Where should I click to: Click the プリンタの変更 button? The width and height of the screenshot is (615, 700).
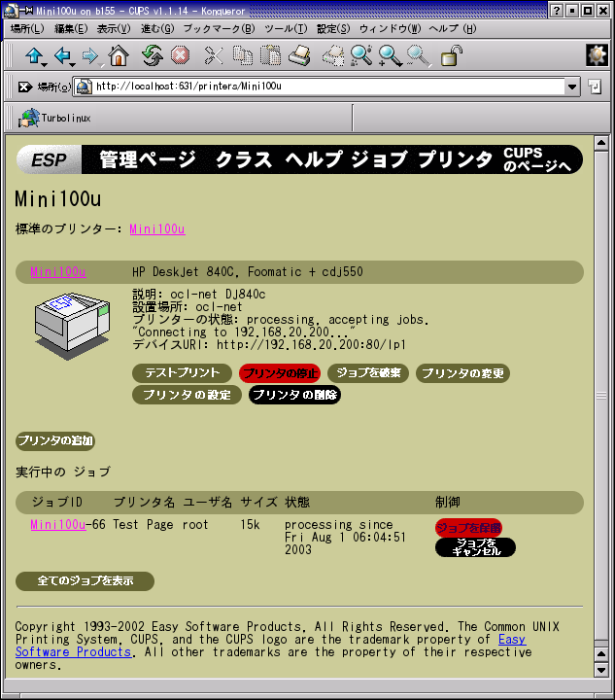(x=462, y=373)
